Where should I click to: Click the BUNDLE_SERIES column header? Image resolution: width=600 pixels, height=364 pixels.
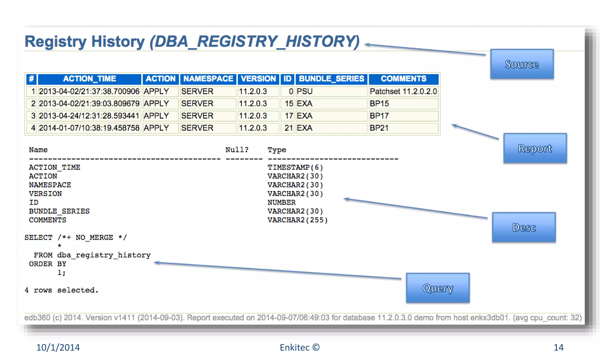331,79
